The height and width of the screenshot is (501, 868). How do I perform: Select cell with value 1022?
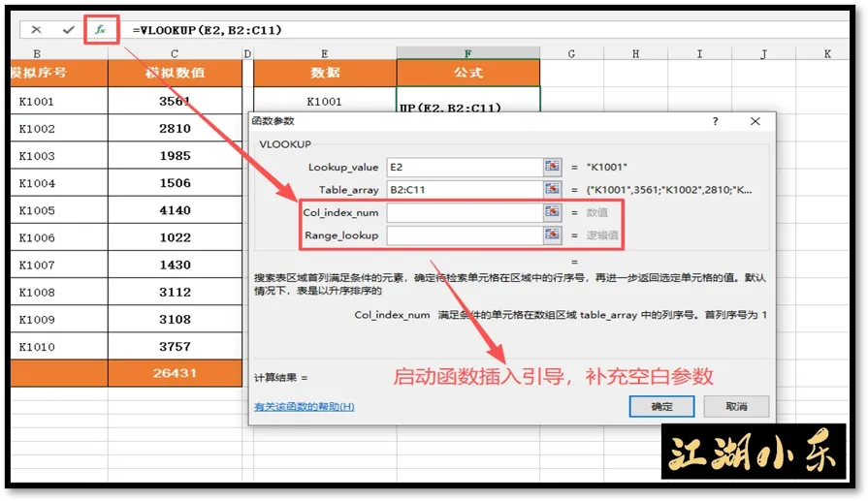pyautogui.click(x=175, y=237)
